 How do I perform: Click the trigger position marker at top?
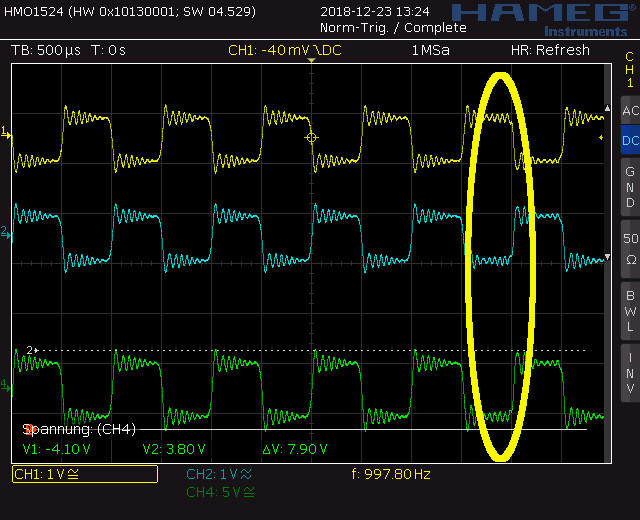311,60
